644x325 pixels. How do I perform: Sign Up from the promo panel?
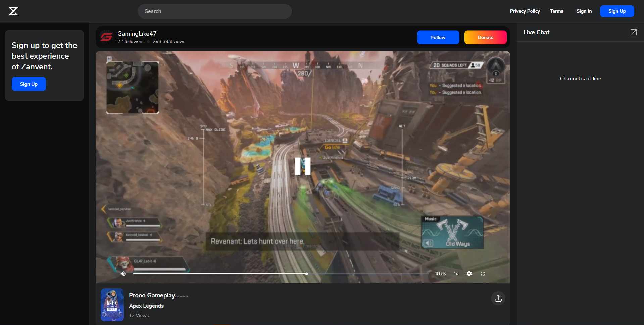tap(29, 84)
